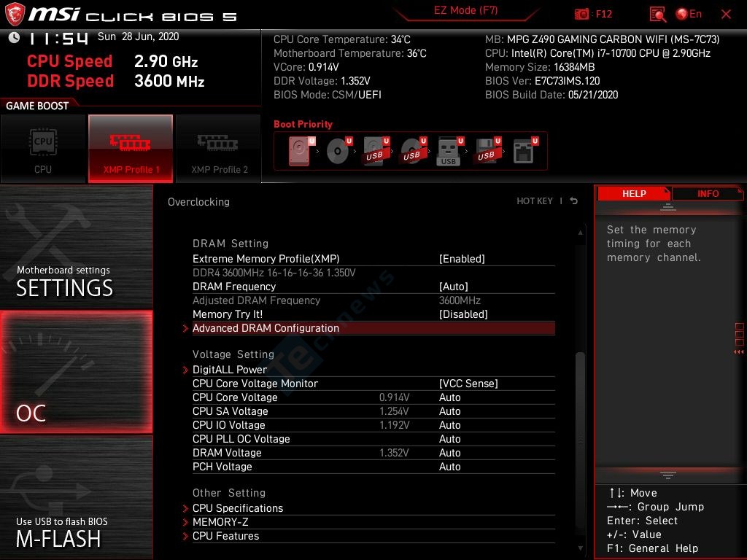Switch to the INFO tab
Image resolution: width=747 pixels, height=560 pixels.
(x=708, y=193)
